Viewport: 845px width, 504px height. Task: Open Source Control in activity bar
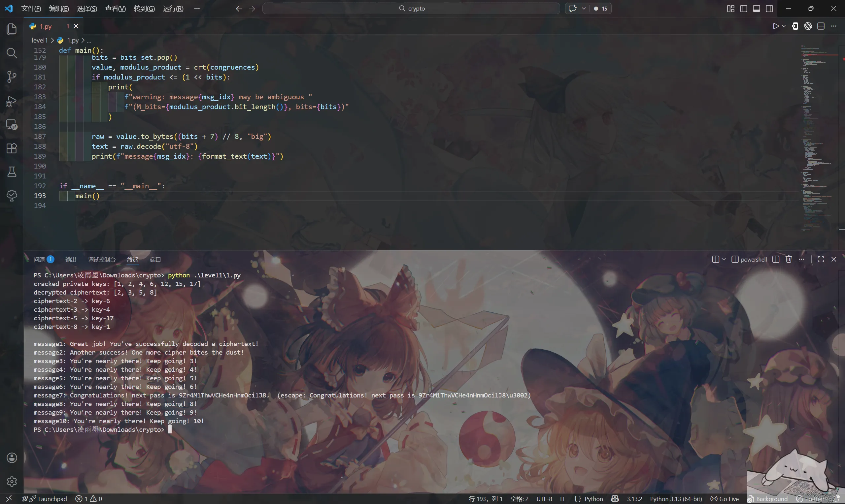coord(12,77)
